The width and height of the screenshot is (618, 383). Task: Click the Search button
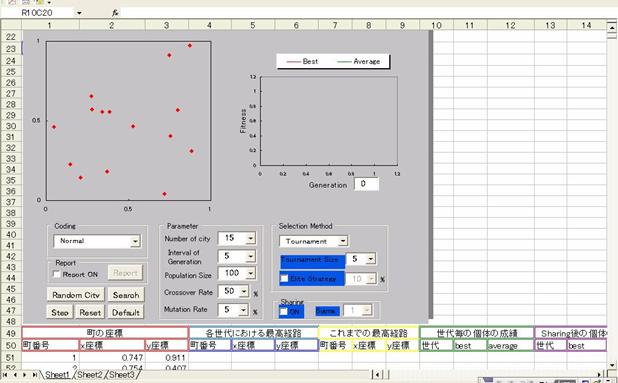[126, 295]
